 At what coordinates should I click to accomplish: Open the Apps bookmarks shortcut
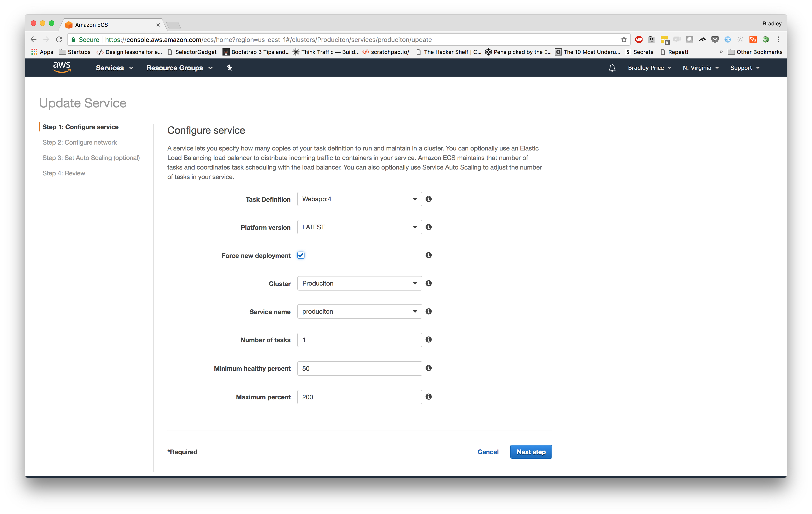pyautogui.click(x=43, y=52)
